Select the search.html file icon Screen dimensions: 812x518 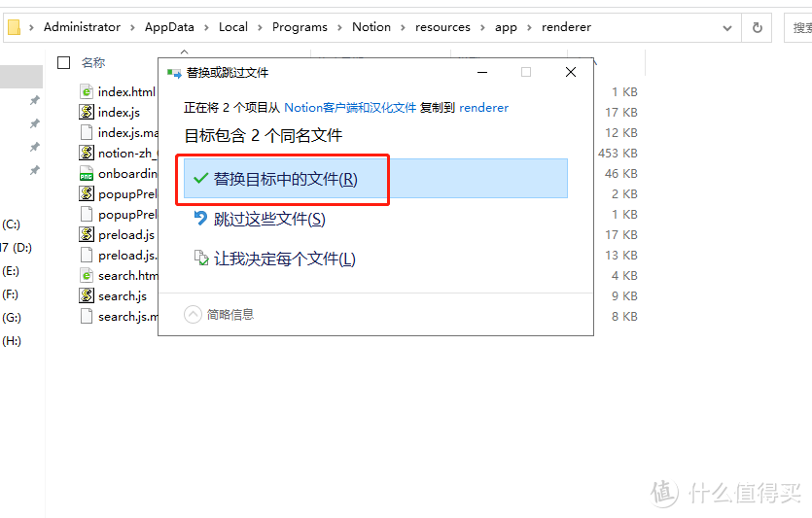pyautogui.click(x=87, y=275)
